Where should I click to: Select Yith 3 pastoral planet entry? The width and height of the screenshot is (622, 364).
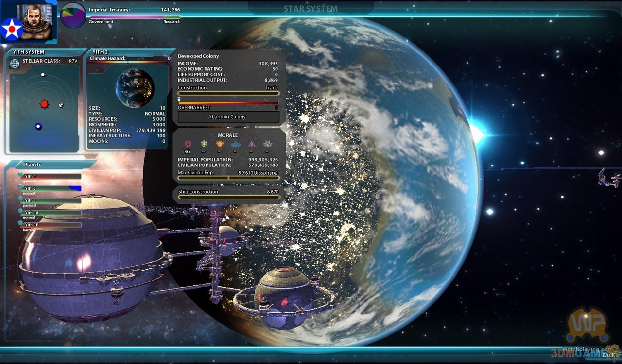coord(50,200)
